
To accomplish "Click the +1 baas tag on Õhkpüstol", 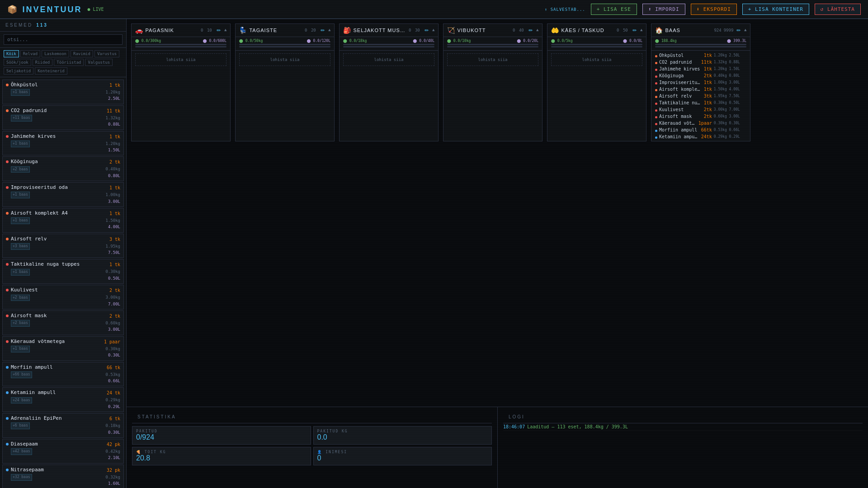I will click(x=20, y=92).
